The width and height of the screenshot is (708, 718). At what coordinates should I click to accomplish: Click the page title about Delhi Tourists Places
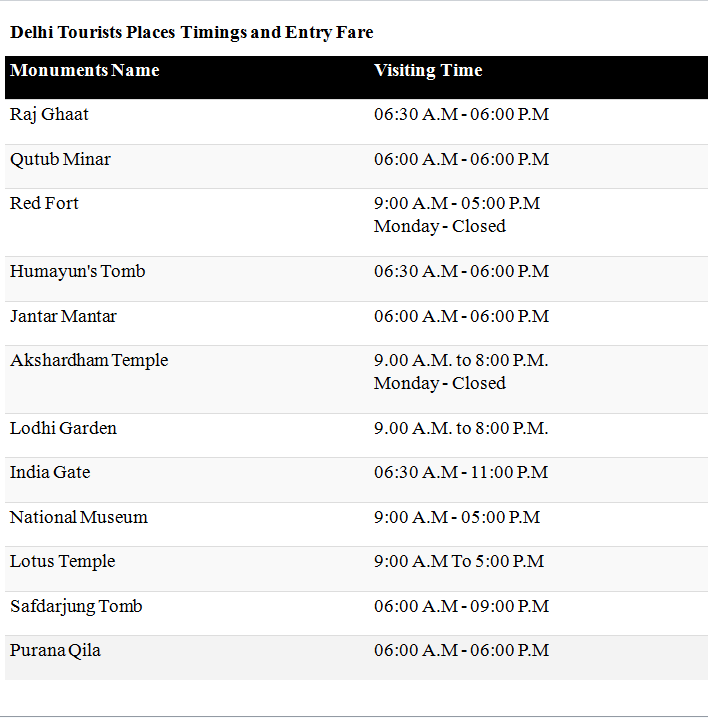tap(192, 33)
